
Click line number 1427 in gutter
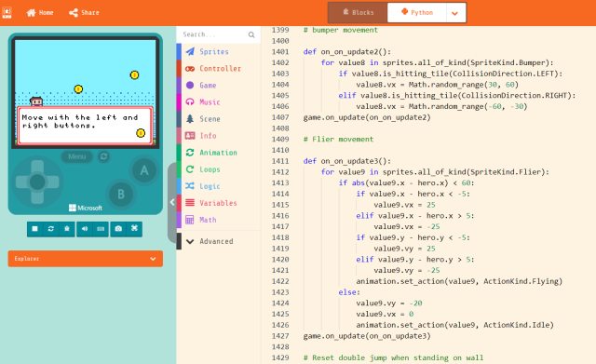pyautogui.click(x=280, y=336)
